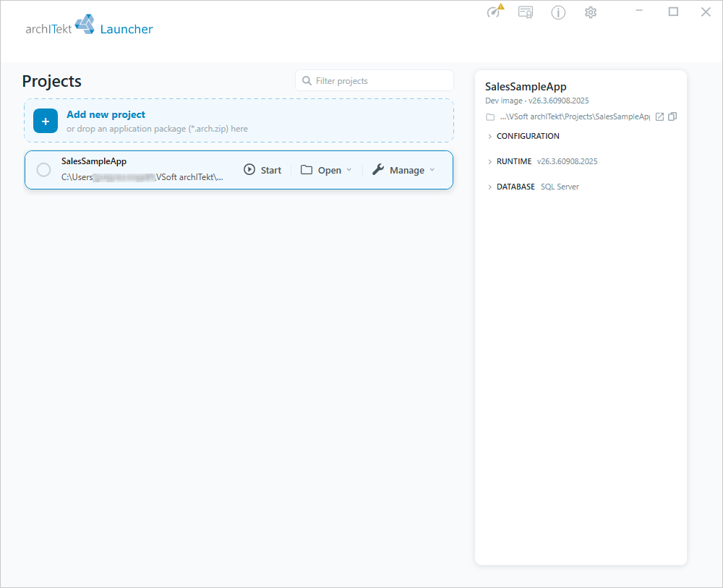Image resolution: width=723 pixels, height=588 pixels.
Task: Select the SalesSampleApp radio circle
Action: pos(44,170)
